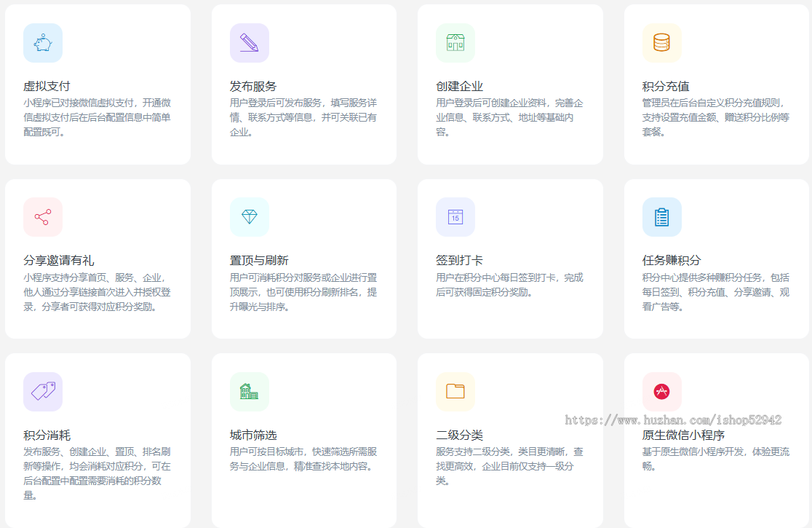Click description starting 用户登录后可创建企业资料
The width and height of the screenshot is (812, 528).
tap(509, 118)
